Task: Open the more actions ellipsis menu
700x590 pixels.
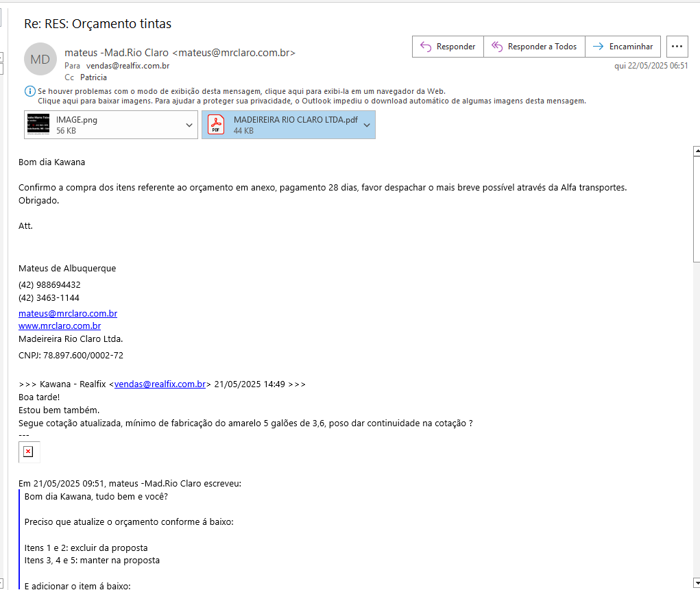Action: coord(677,47)
